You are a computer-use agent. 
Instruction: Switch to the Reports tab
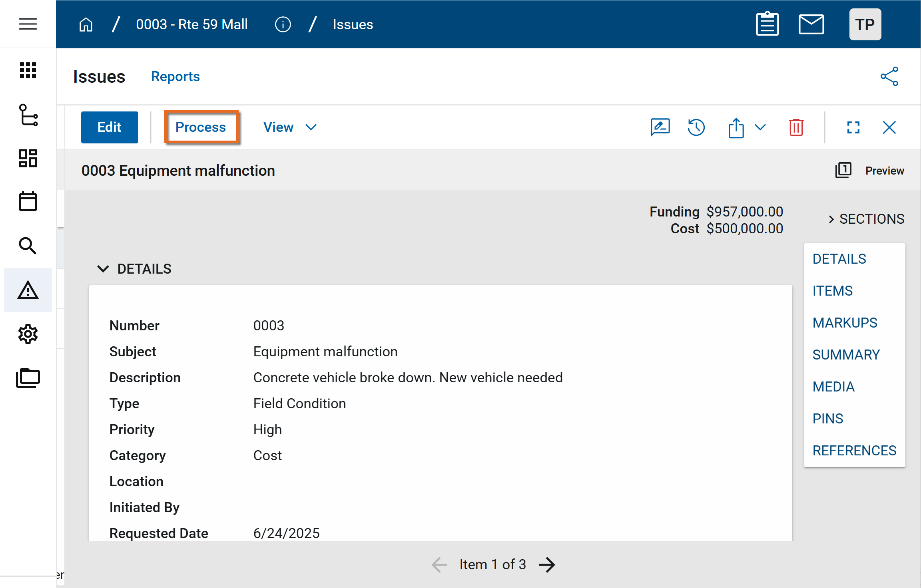tap(175, 76)
